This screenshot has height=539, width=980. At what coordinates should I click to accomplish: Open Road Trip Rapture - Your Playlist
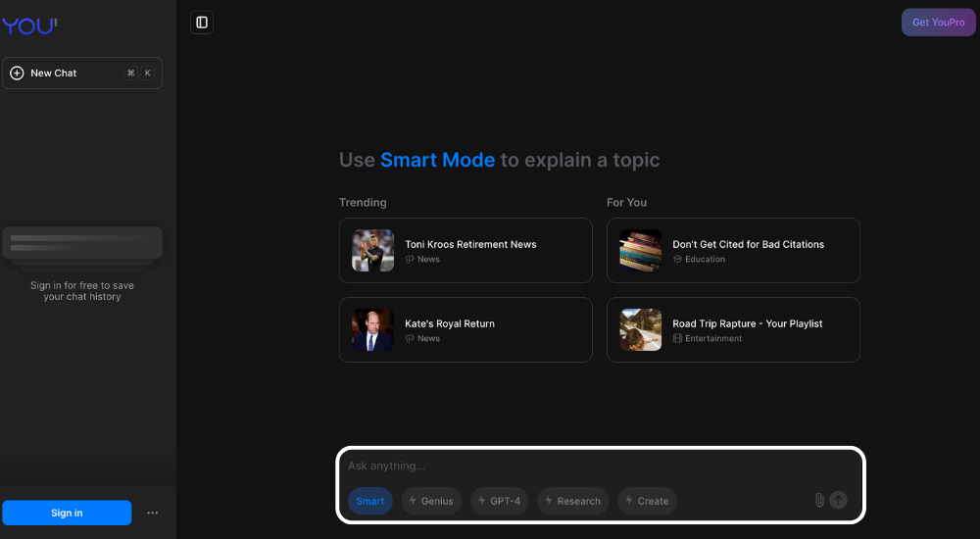(733, 329)
